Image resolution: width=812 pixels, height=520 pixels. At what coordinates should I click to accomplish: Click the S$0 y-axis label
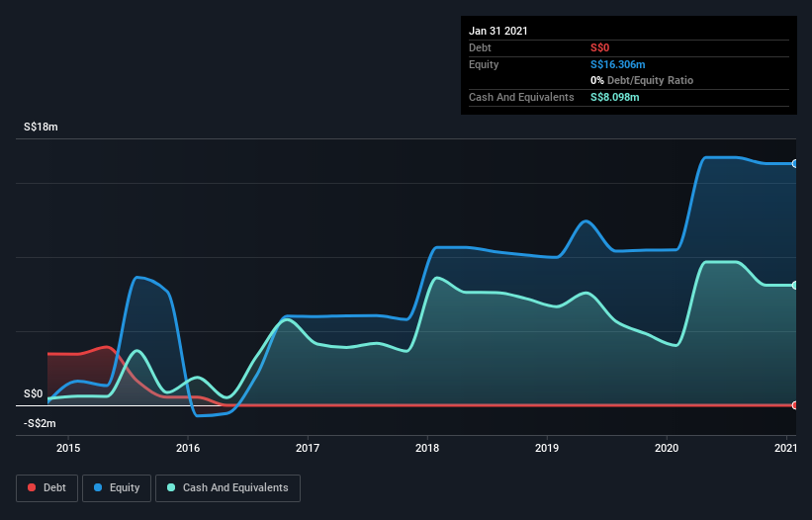pos(34,393)
